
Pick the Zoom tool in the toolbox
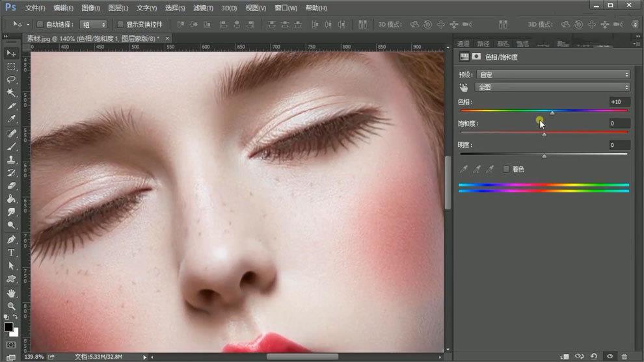click(x=11, y=306)
